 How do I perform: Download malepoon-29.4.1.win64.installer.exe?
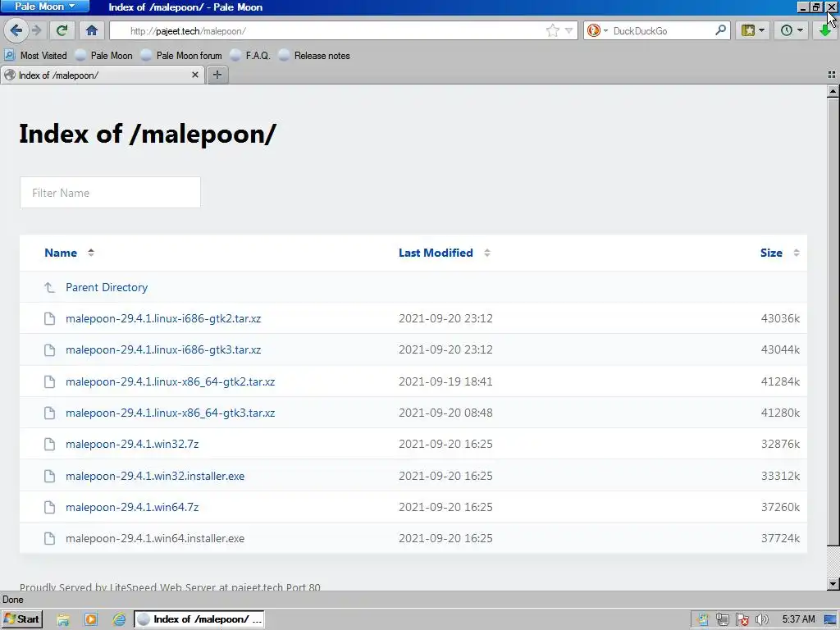155,538
